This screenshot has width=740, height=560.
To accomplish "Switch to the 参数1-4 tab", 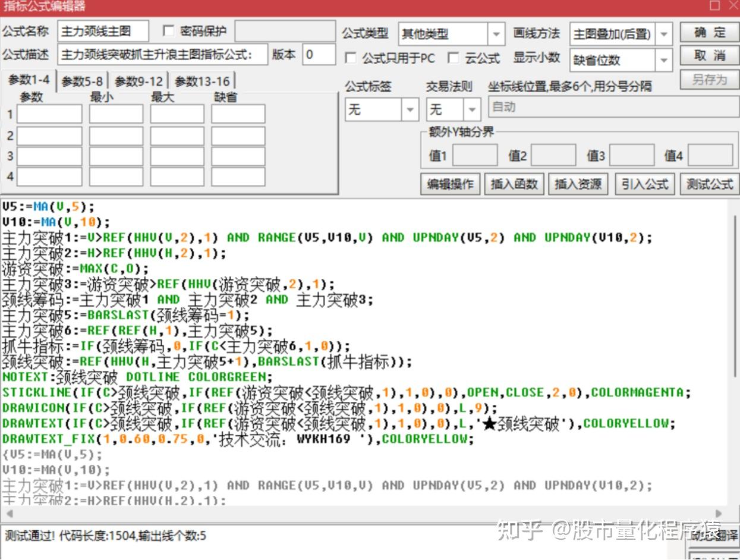I will 29,81.
